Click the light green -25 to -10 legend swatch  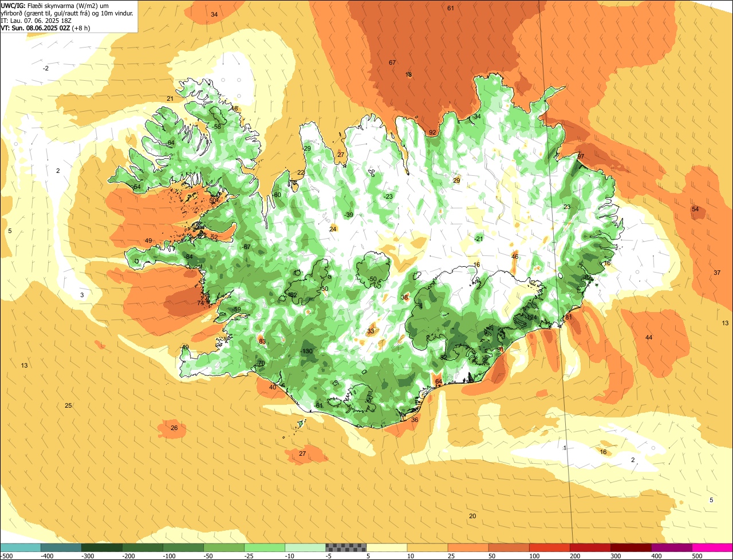pyautogui.click(x=265, y=547)
